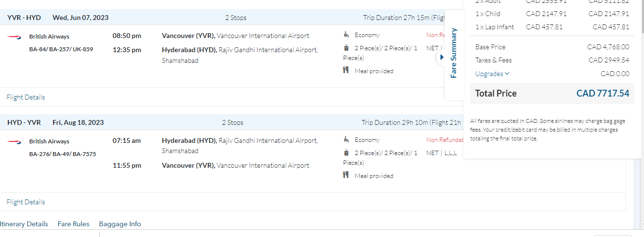
Task: Click British Airways logo on HYD-YVR flight
Action: 14,141
